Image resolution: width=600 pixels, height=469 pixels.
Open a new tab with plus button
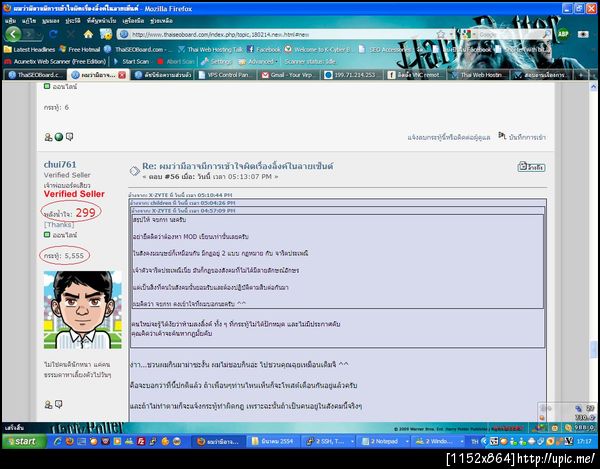580,75
